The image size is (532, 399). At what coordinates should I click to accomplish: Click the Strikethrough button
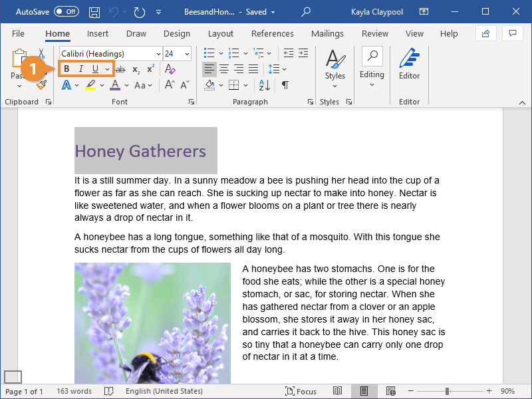pyautogui.click(x=120, y=69)
